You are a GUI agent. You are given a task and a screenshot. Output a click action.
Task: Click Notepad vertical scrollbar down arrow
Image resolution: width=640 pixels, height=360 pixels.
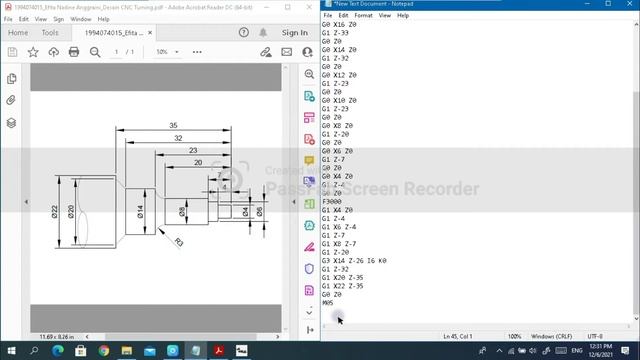(636, 319)
